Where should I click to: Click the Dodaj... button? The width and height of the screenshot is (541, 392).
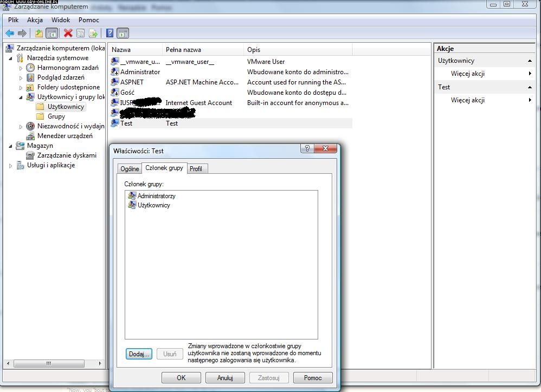[x=139, y=354]
